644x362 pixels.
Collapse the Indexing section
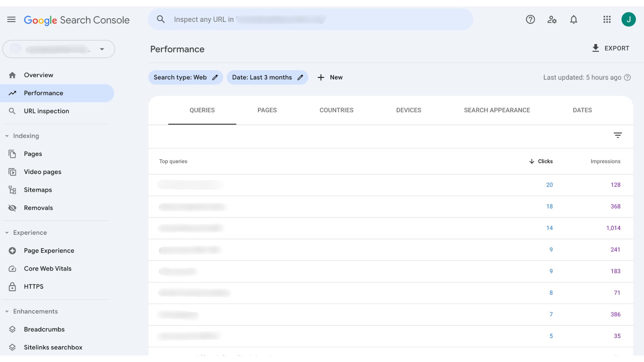pos(7,136)
